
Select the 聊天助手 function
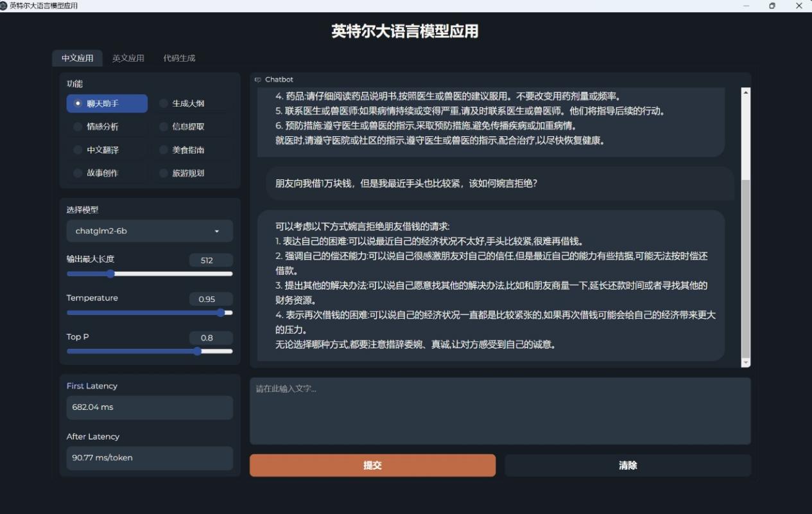pos(107,103)
